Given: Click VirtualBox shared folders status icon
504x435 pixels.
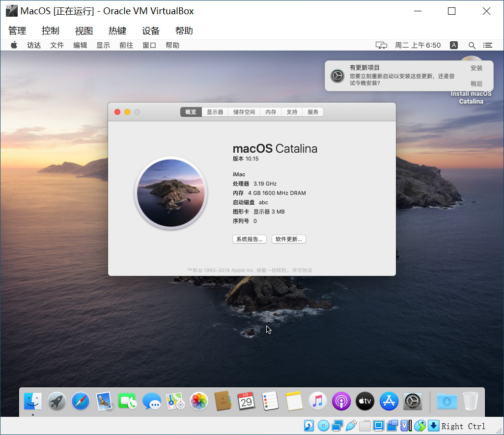Looking at the screenshot, I should [365, 426].
